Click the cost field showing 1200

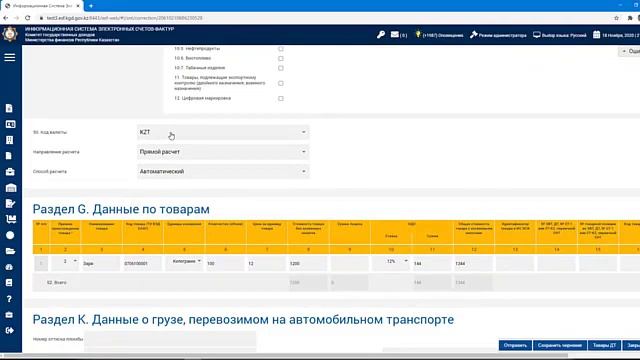[308, 264]
